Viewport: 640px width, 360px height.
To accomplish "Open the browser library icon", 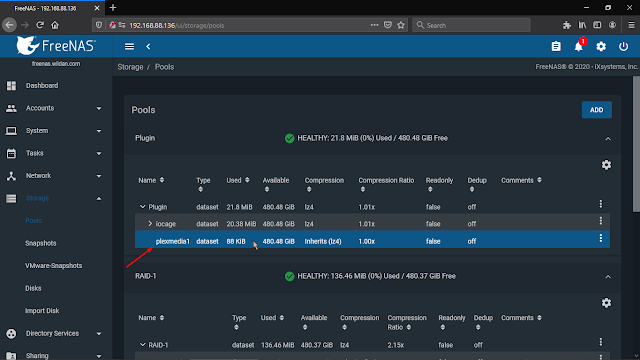I will 582,25.
